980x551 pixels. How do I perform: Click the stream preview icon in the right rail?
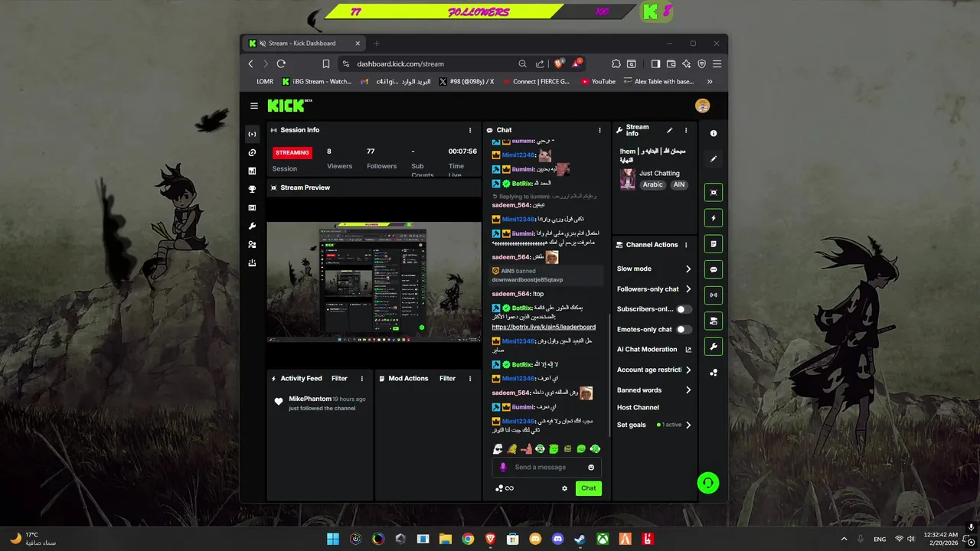click(714, 193)
